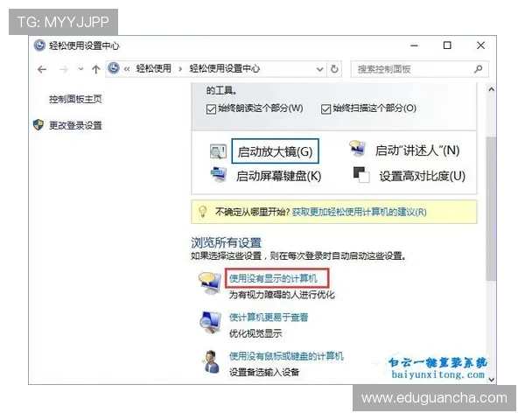Click 启动屏幕键盘(K)
The height and width of the screenshot is (420, 525).
278,176
